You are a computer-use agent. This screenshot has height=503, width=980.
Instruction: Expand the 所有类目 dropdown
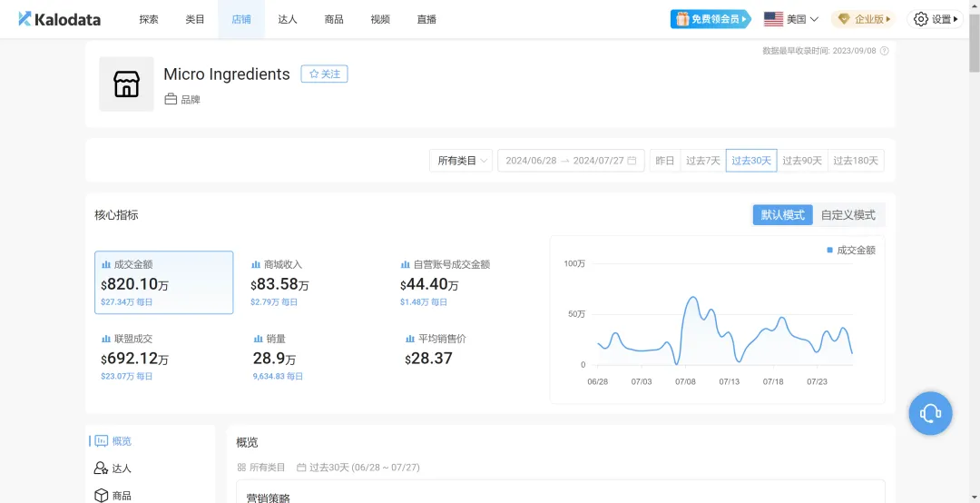tap(461, 161)
